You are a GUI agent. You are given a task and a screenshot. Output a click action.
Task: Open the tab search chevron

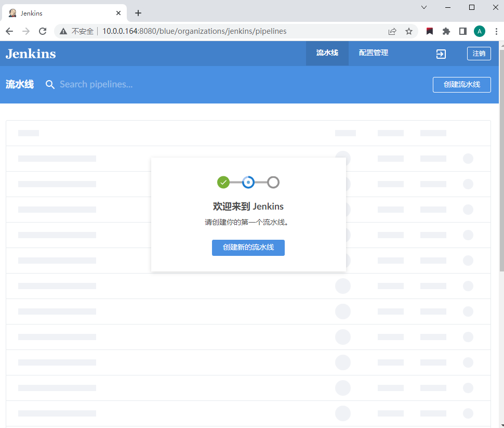pos(424,7)
